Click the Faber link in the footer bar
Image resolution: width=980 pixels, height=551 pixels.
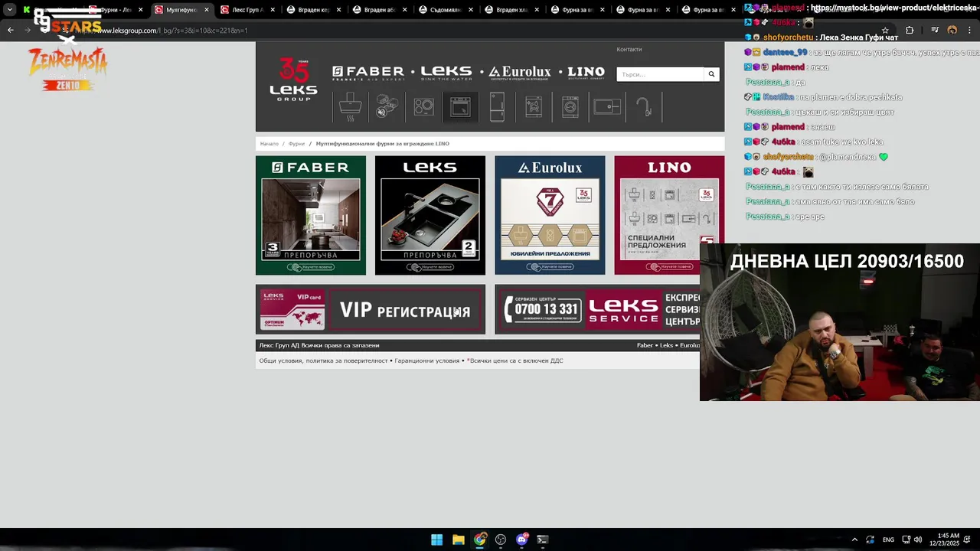click(645, 345)
